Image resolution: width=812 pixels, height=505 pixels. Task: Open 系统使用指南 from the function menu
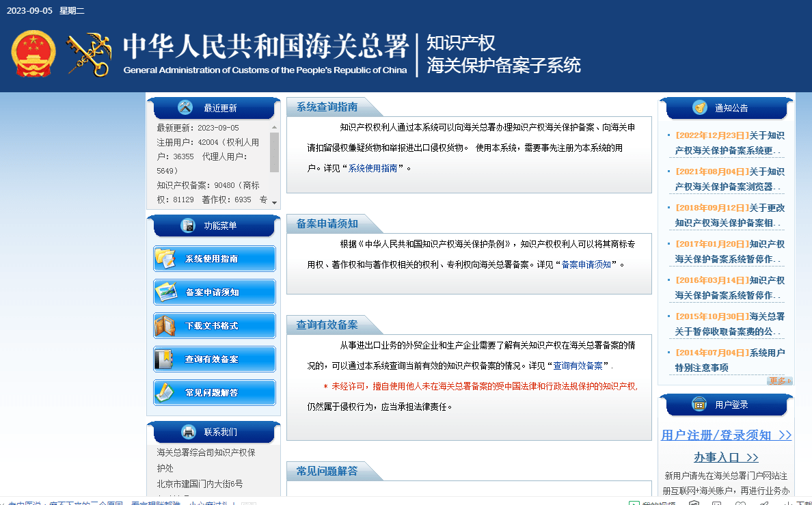(215, 258)
